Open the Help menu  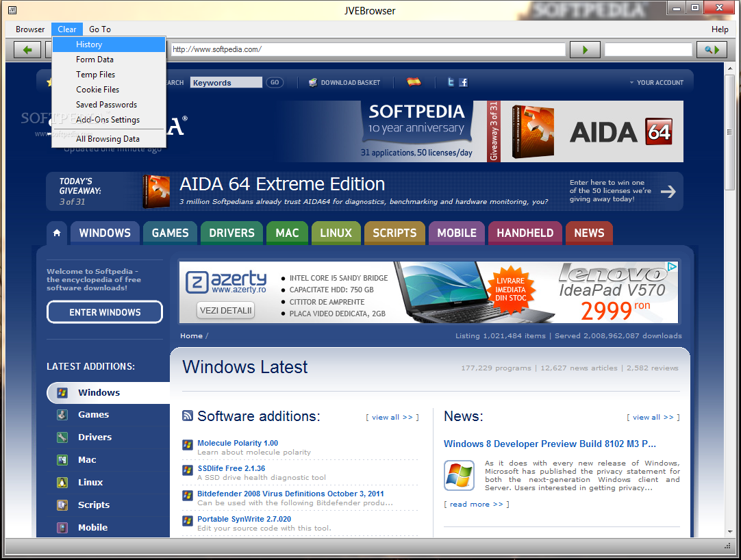pyautogui.click(x=720, y=29)
